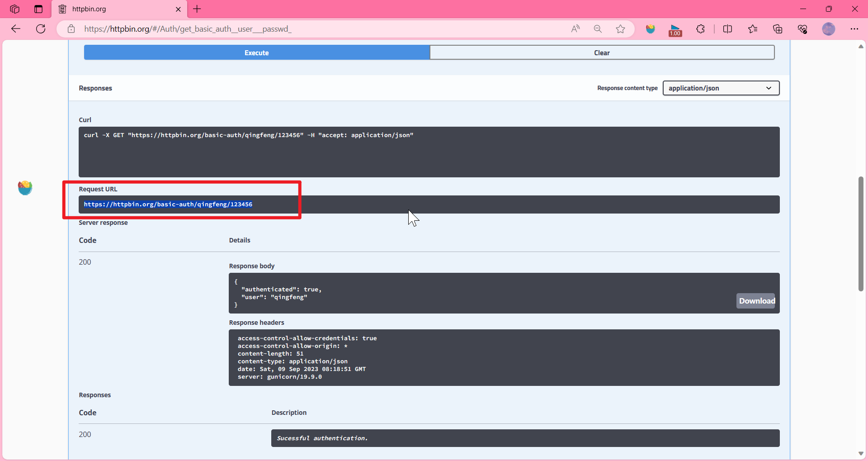Add this page to favorites star
Image resolution: width=868 pixels, height=461 pixels.
click(620, 29)
